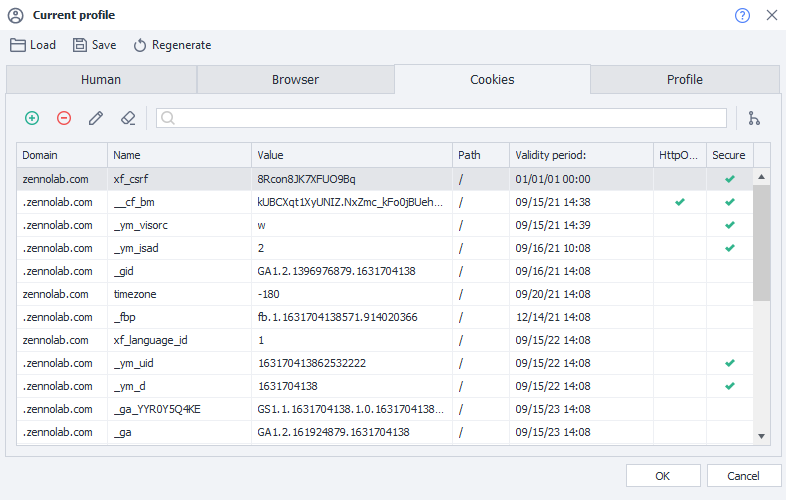Click the pencil edit cookie icon
Viewport: 786px width, 500px height.
96,118
